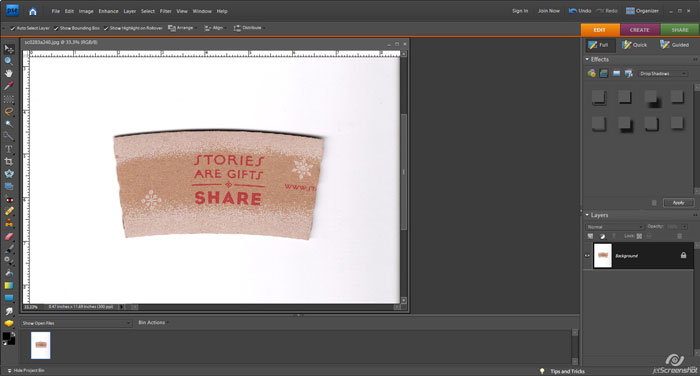700x376 pixels.
Task: Select the Eyedropper tool
Action: 8,86
